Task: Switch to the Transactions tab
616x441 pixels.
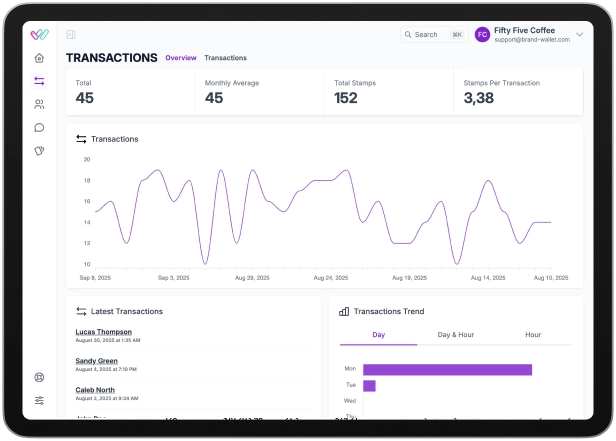Action: coord(225,58)
